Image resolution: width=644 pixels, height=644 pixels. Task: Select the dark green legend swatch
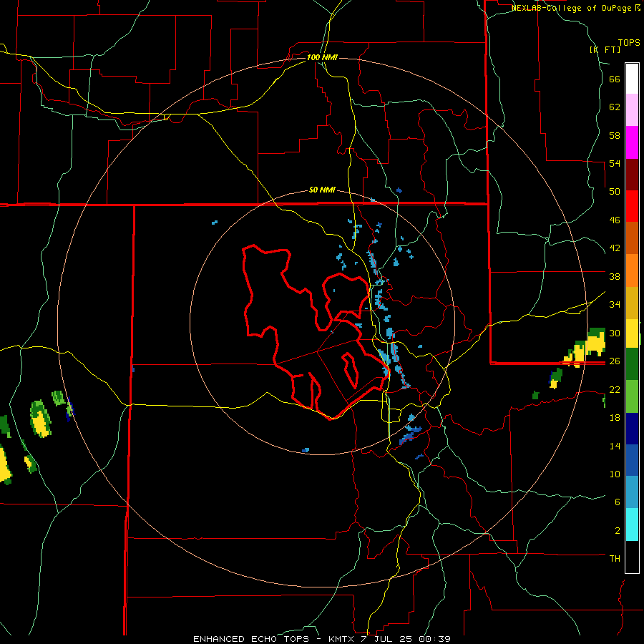click(x=632, y=364)
